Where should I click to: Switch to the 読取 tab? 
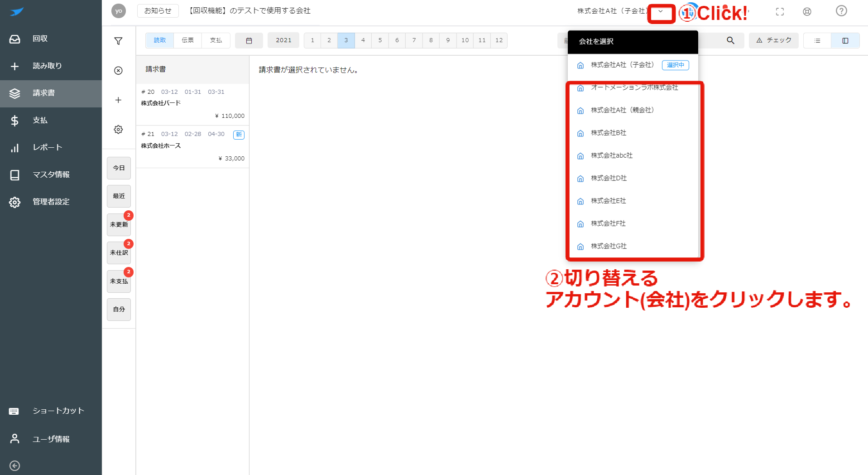pos(160,40)
